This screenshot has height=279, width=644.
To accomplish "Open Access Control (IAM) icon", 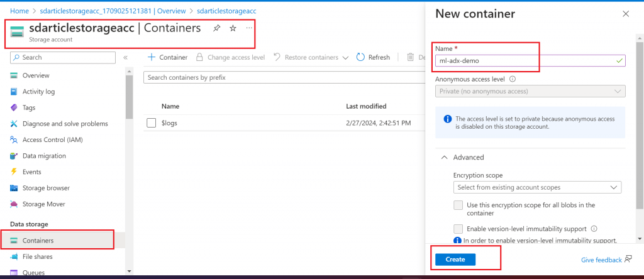I will pos(14,139).
